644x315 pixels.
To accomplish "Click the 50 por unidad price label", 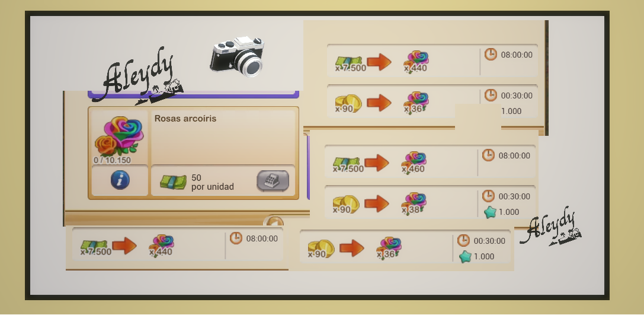I will (x=212, y=182).
